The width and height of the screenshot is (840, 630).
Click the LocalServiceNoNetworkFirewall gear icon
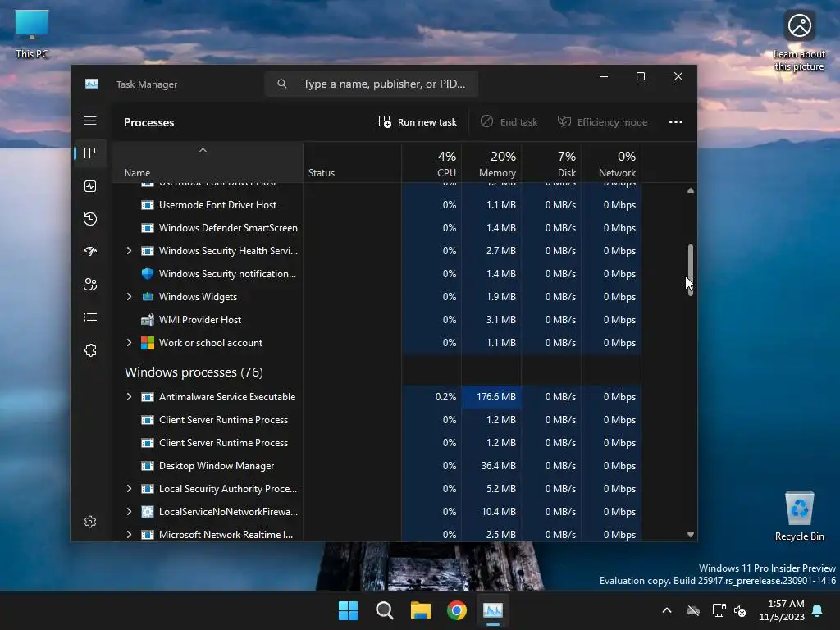click(x=148, y=512)
